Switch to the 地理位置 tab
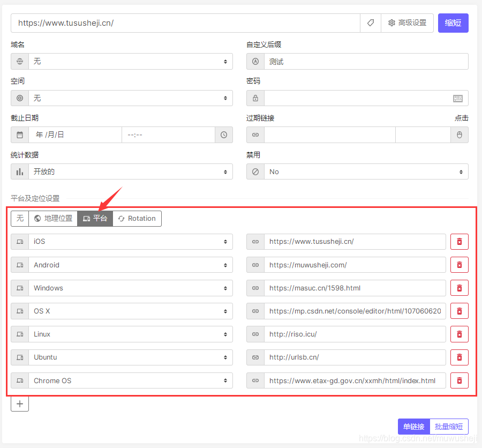482x448 pixels. [53, 219]
